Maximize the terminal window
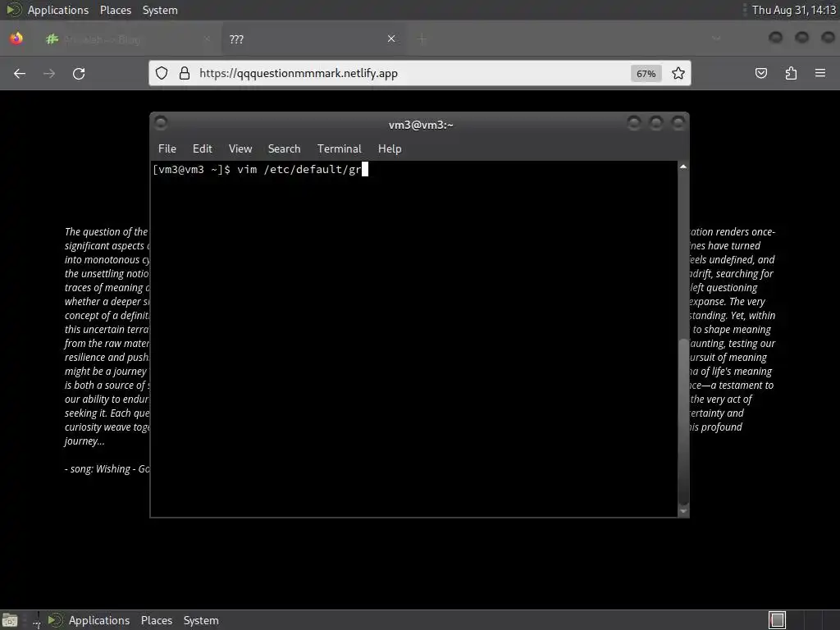 pos(655,124)
